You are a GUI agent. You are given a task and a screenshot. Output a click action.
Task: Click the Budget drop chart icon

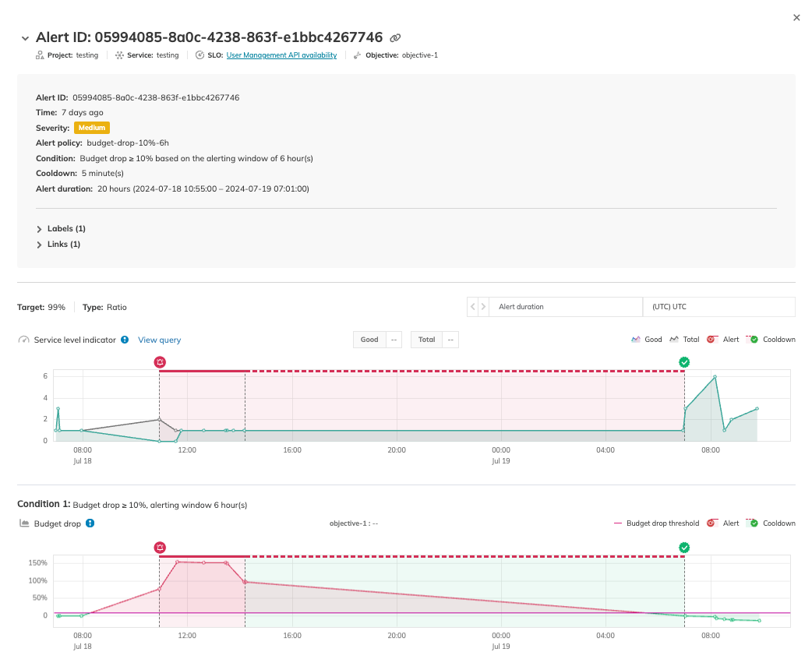click(x=23, y=523)
